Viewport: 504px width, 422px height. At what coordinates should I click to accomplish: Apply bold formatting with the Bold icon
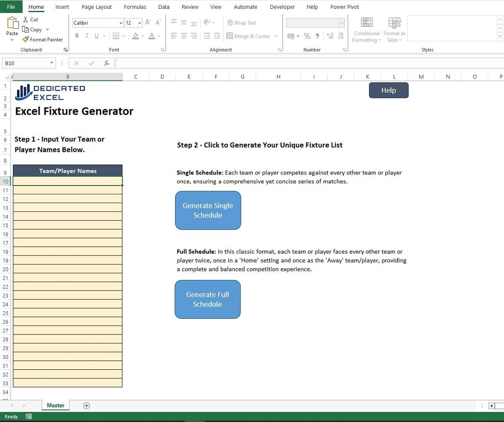tap(77, 36)
